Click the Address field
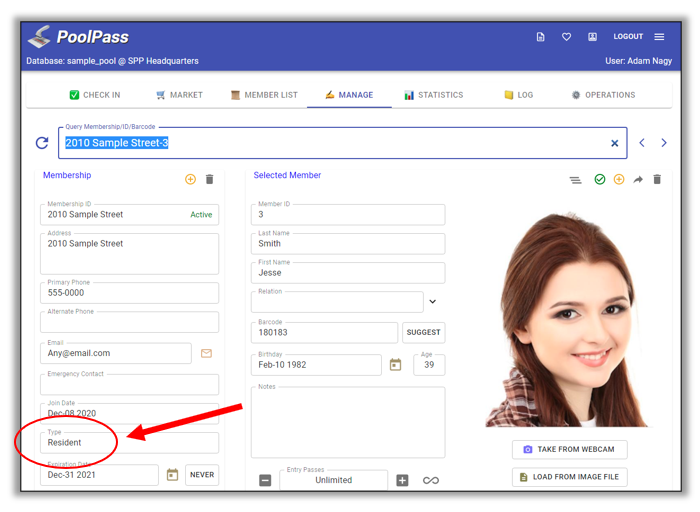 pyautogui.click(x=129, y=254)
